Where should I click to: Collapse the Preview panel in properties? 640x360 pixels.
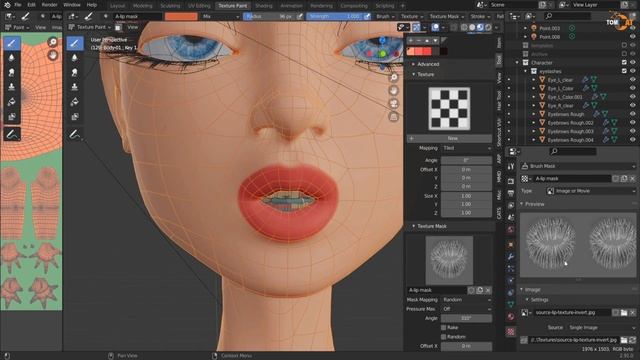[532, 204]
